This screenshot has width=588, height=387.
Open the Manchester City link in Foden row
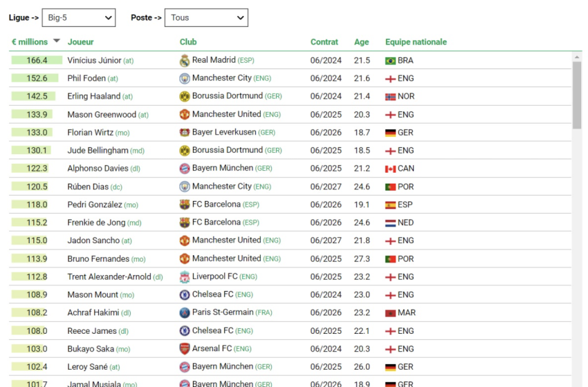point(221,78)
